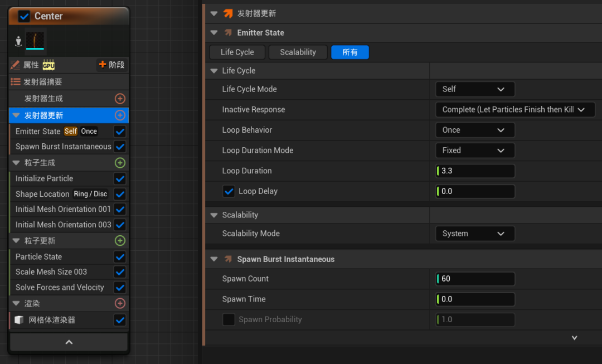Image resolution: width=602 pixels, height=364 pixels.
Task: Click the plus icon beside 发射器更新
Action: coord(120,115)
